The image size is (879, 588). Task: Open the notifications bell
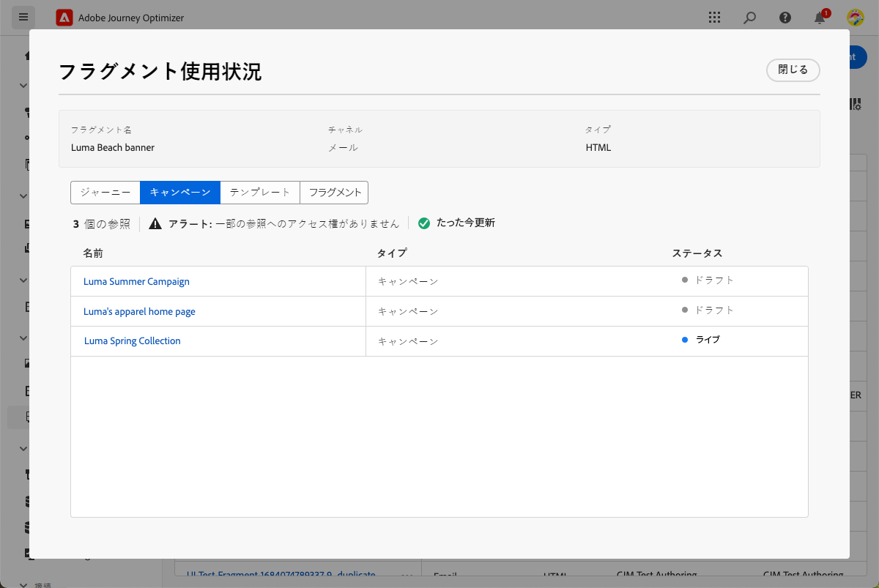tap(820, 18)
